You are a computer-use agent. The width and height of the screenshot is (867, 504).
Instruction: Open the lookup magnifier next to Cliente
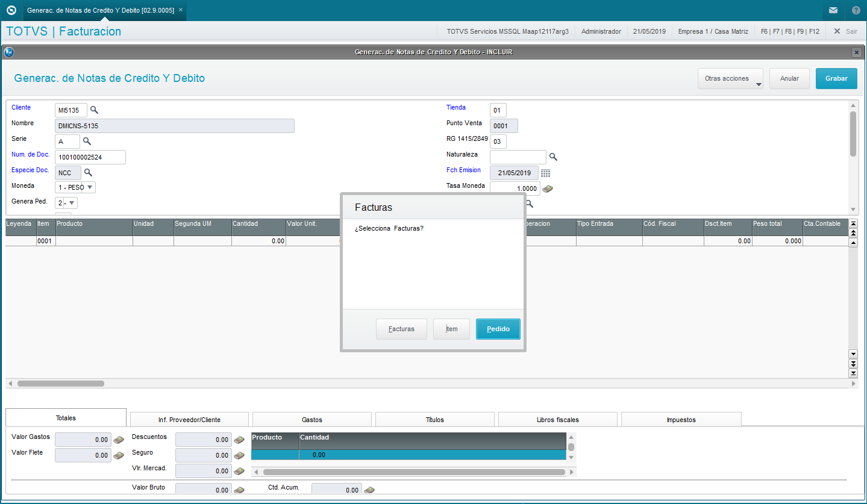click(x=94, y=110)
